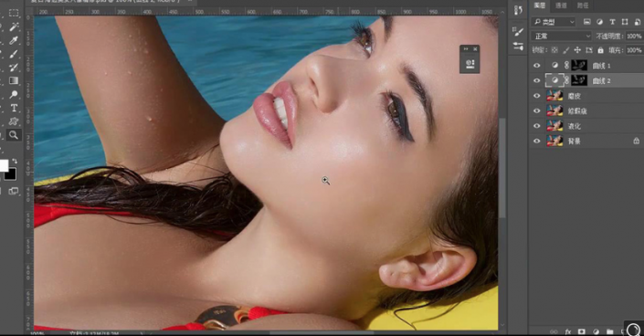Hide the 曲线 1 layer
The width and height of the screenshot is (644, 336).
click(x=536, y=66)
